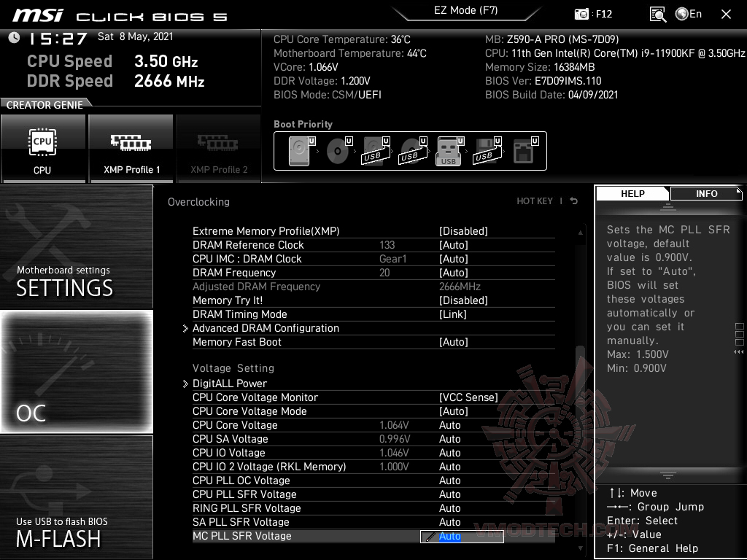Open the search magnifier icon near top right

656,14
